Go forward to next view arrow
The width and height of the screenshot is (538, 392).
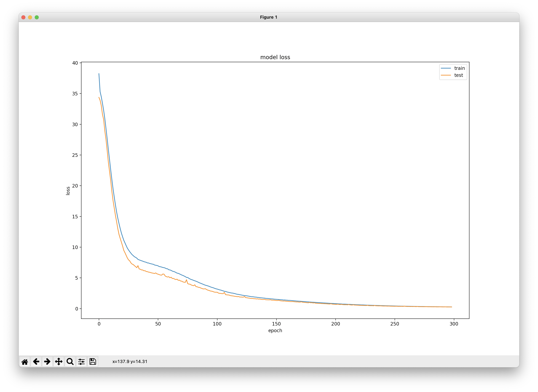[47, 362]
